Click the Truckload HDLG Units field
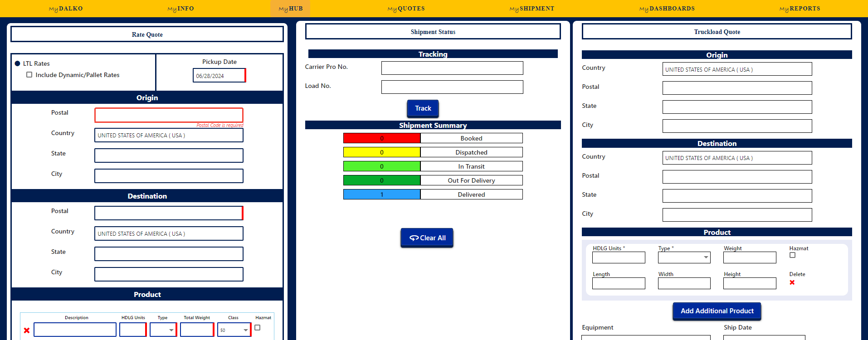This screenshot has height=340, width=868. tap(619, 257)
